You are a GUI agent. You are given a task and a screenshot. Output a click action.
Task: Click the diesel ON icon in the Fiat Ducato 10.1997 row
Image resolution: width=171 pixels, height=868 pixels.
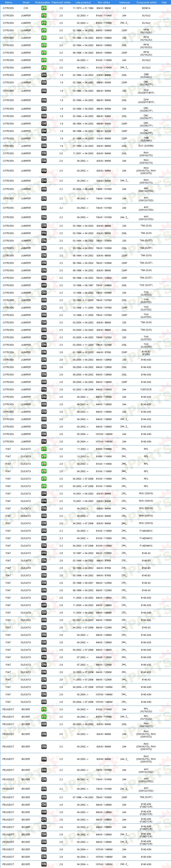point(44,553)
